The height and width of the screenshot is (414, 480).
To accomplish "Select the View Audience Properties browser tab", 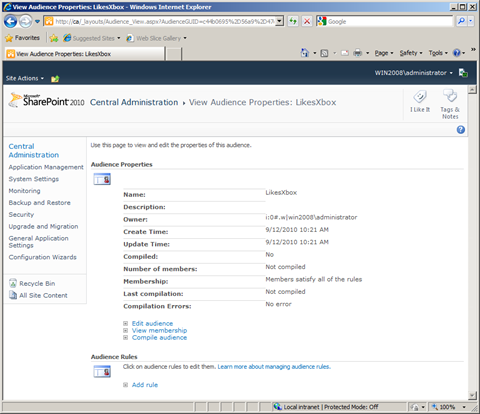I will click(85, 54).
